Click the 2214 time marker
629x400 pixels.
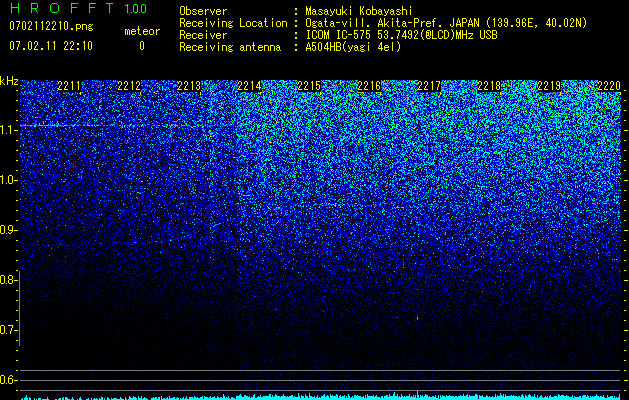(x=249, y=86)
